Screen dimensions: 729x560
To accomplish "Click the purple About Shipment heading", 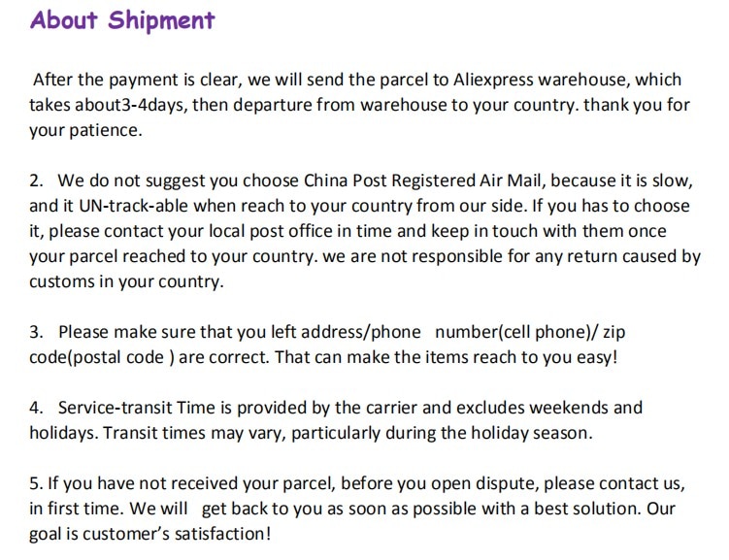I will click(x=122, y=20).
